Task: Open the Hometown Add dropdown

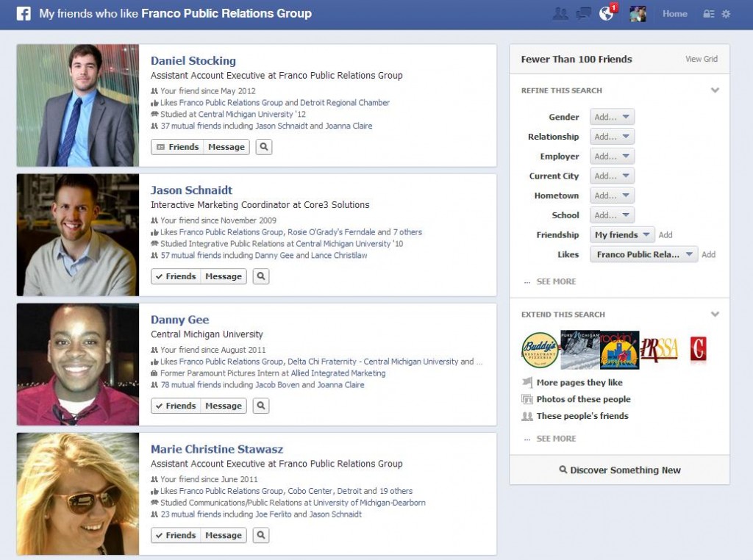Action: click(612, 195)
